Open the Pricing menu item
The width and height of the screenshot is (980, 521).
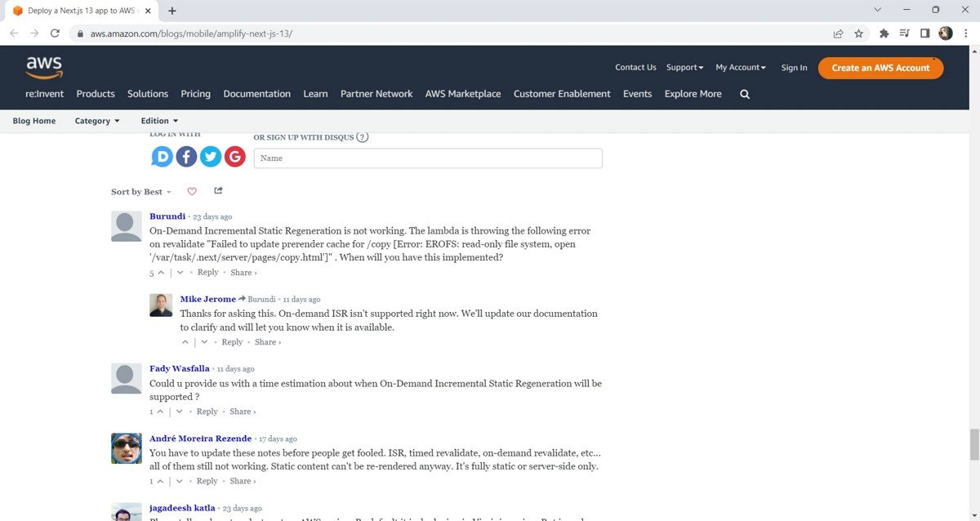point(196,94)
